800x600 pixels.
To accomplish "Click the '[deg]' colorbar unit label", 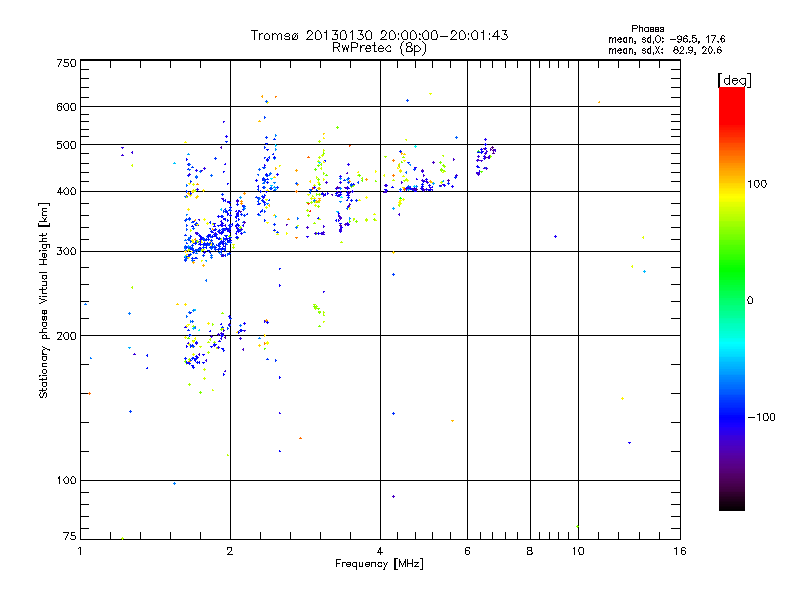I will coord(734,80).
